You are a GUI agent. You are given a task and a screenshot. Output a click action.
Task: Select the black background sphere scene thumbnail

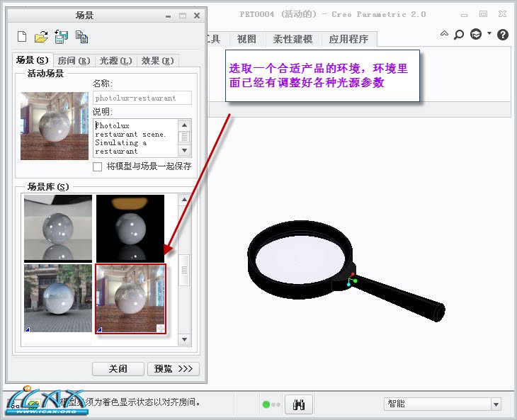[130, 228]
